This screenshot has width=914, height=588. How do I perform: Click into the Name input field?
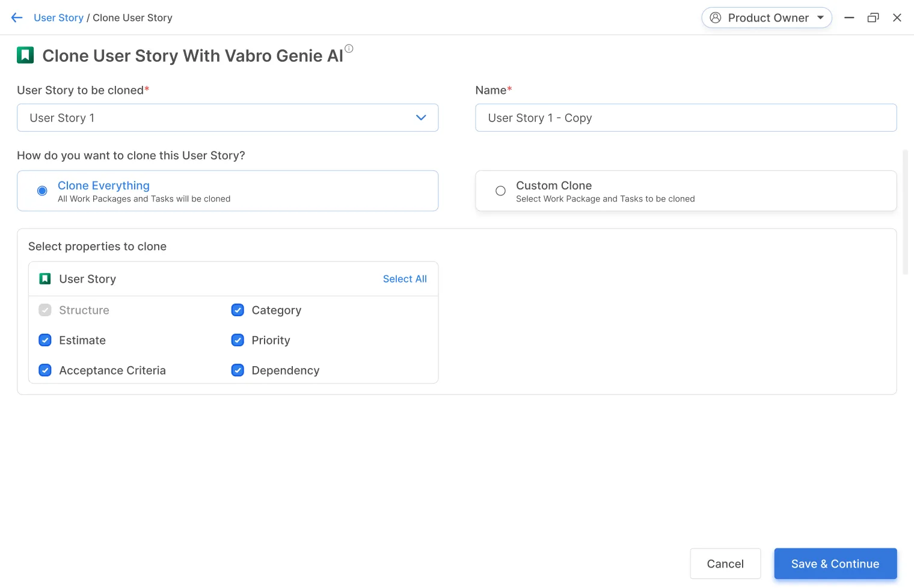pyautogui.click(x=685, y=118)
